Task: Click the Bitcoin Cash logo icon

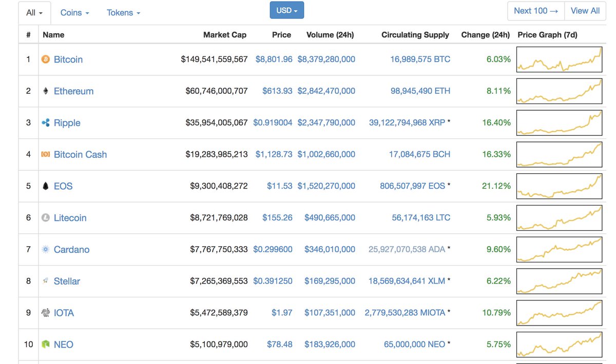Action: (x=45, y=154)
